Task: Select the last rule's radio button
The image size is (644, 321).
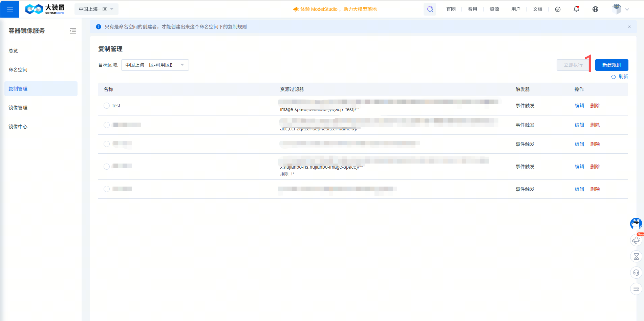Action: [x=107, y=189]
